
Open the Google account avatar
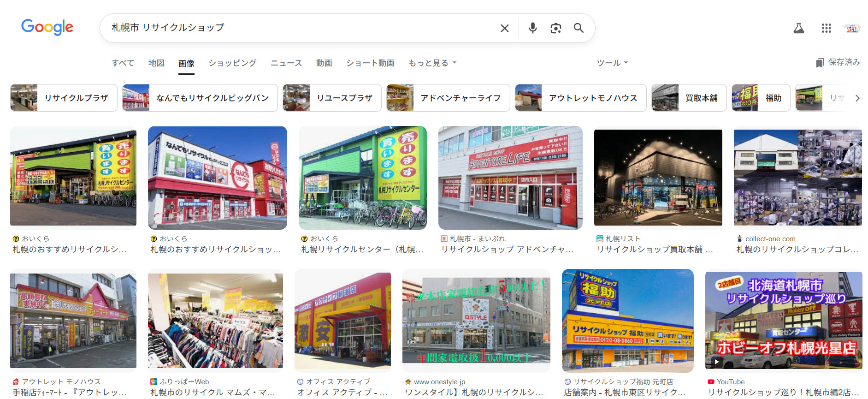(x=851, y=28)
